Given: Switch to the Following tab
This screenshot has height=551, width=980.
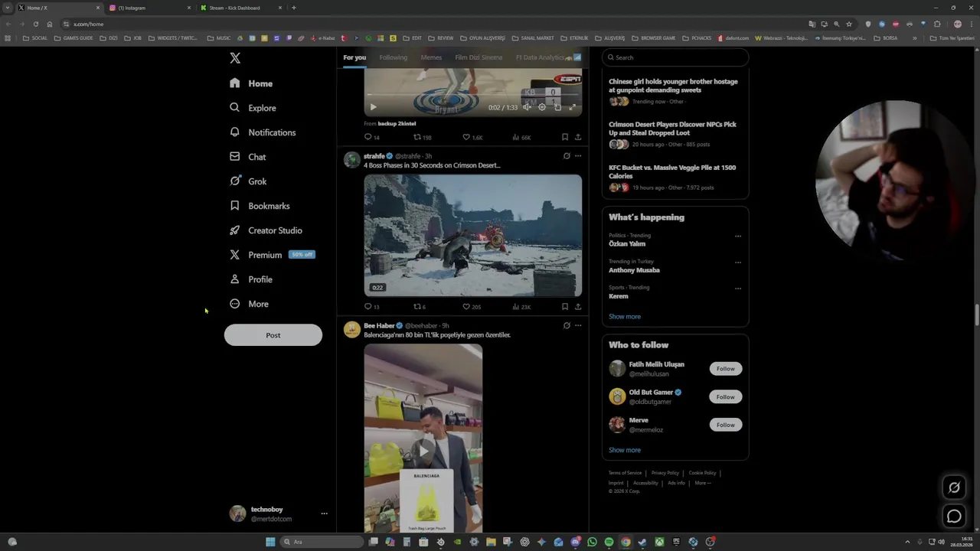Looking at the screenshot, I should point(394,57).
